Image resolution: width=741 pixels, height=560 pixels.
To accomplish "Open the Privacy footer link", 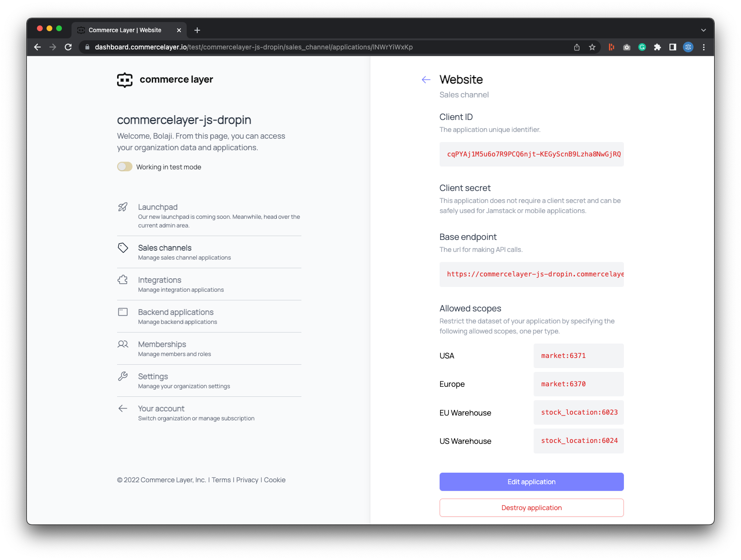I will pyautogui.click(x=247, y=480).
